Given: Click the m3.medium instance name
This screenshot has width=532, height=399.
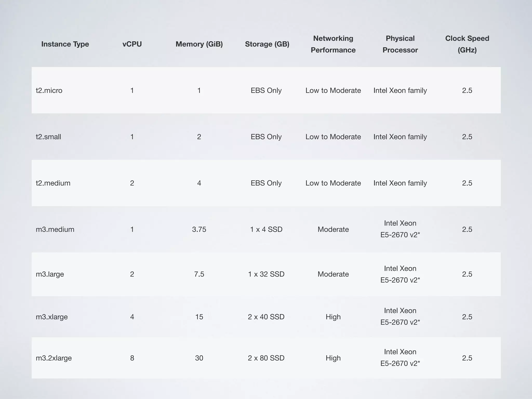Looking at the screenshot, I should [55, 229].
